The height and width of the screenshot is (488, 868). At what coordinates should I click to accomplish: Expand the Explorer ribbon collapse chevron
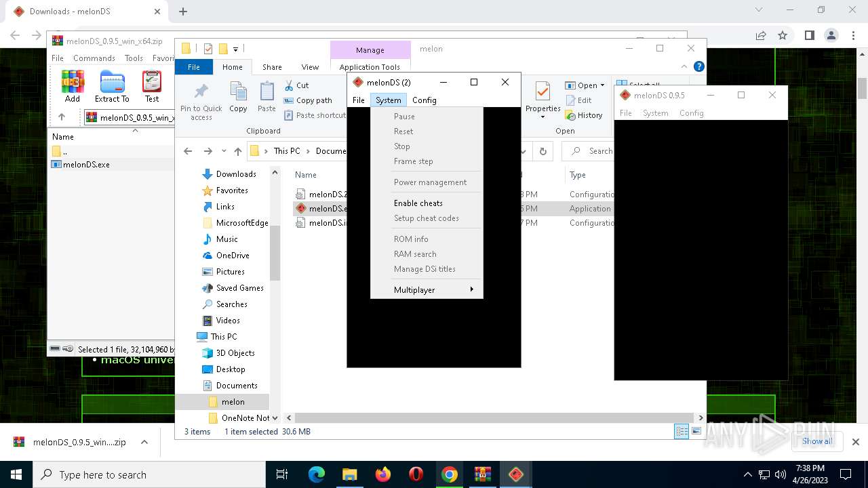(x=684, y=66)
